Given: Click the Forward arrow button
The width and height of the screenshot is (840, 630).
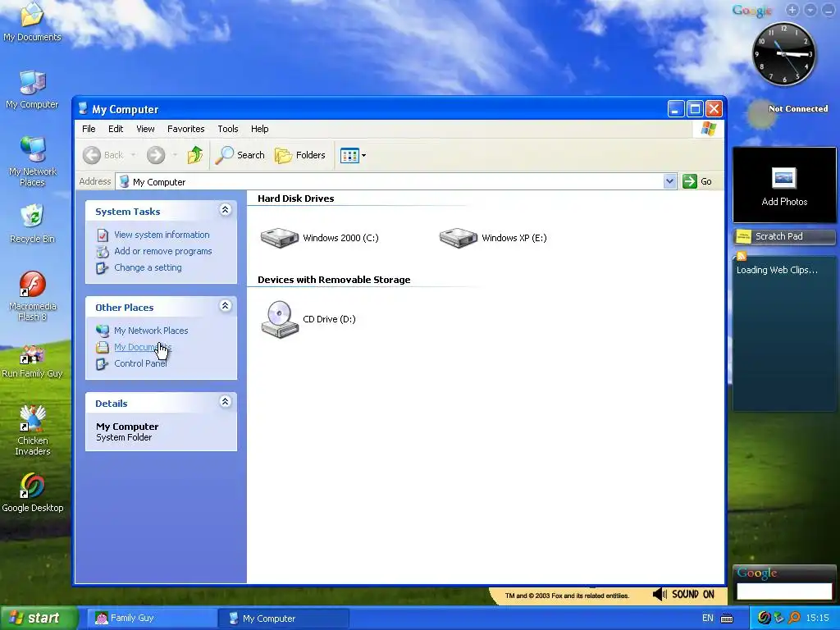Looking at the screenshot, I should pyautogui.click(x=156, y=155).
